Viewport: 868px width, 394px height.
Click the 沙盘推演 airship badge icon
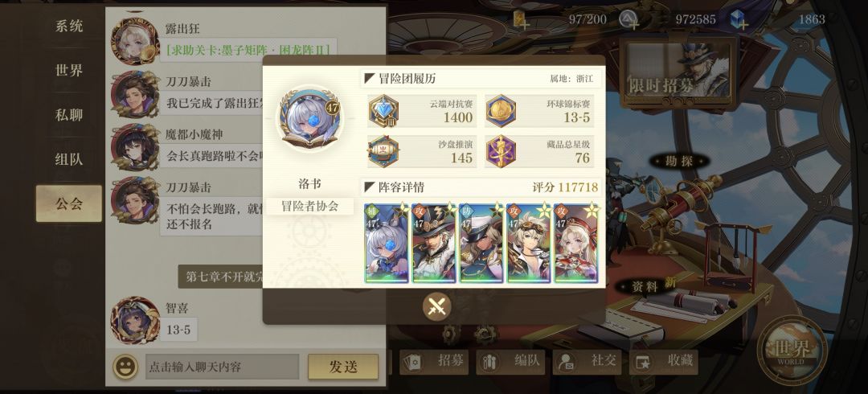(383, 151)
